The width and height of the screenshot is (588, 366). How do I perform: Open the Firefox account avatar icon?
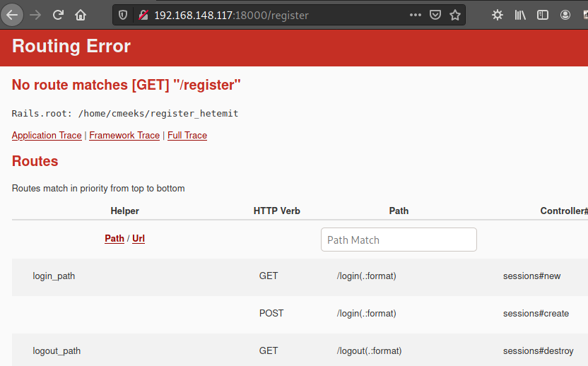(565, 15)
